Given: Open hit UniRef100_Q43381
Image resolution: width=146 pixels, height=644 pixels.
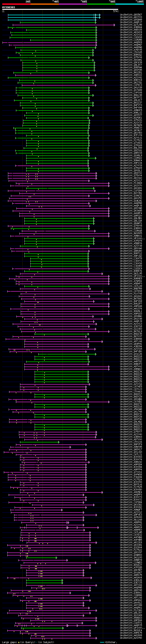Looking at the screenshot, I should pos(131,545).
